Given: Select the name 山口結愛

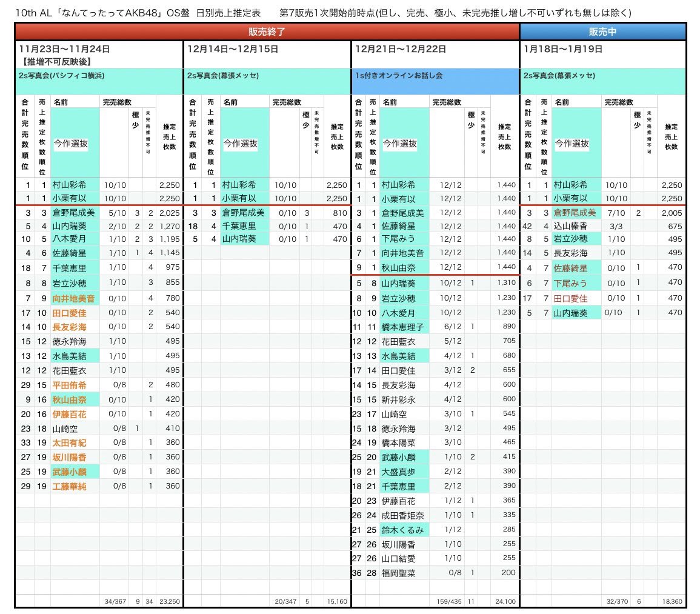Looking at the screenshot, I should click(x=398, y=559).
